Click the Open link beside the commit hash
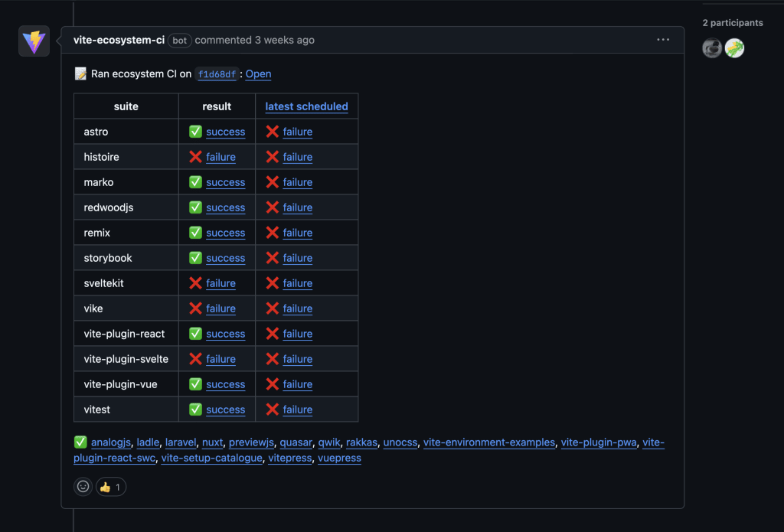 coord(258,73)
